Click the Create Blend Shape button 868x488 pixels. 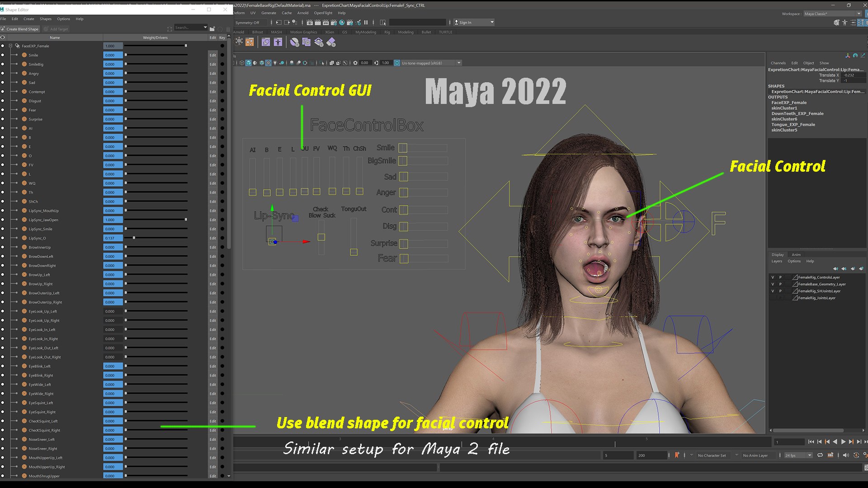(x=20, y=29)
